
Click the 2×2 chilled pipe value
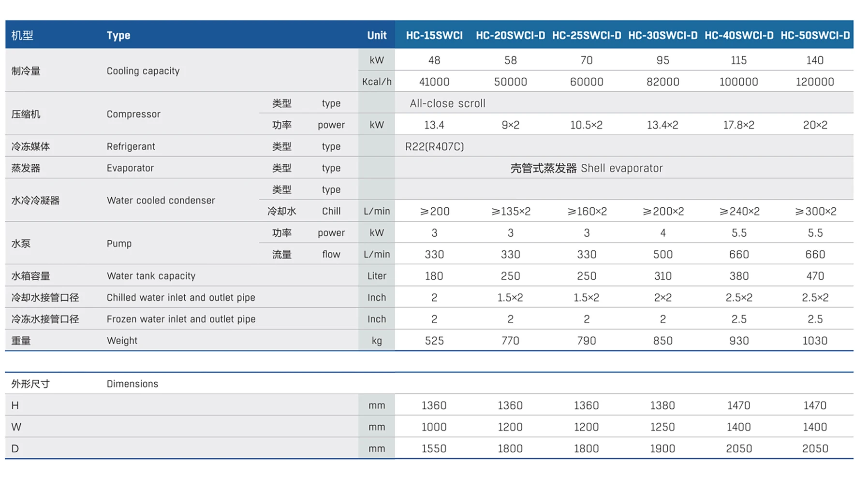click(x=662, y=298)
